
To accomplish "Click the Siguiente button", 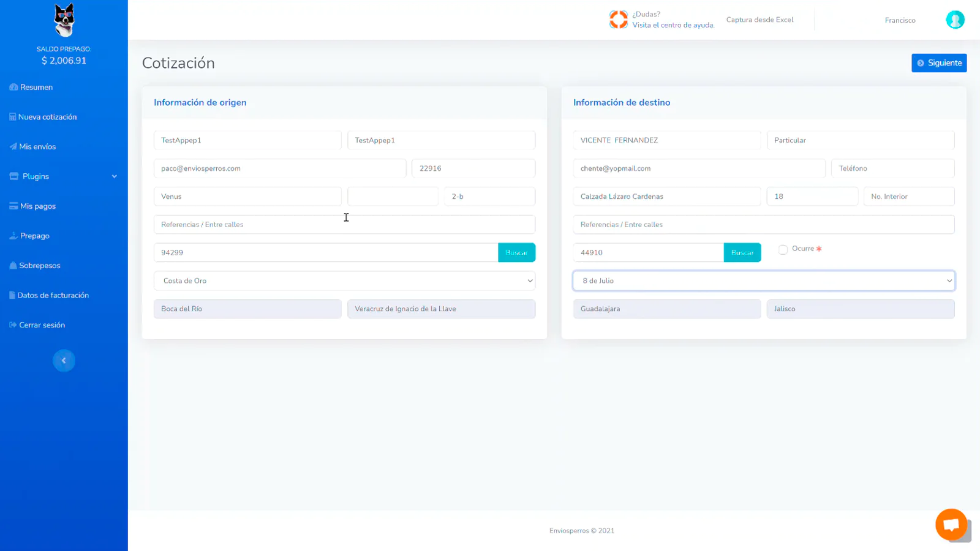I will coord(938,63).
